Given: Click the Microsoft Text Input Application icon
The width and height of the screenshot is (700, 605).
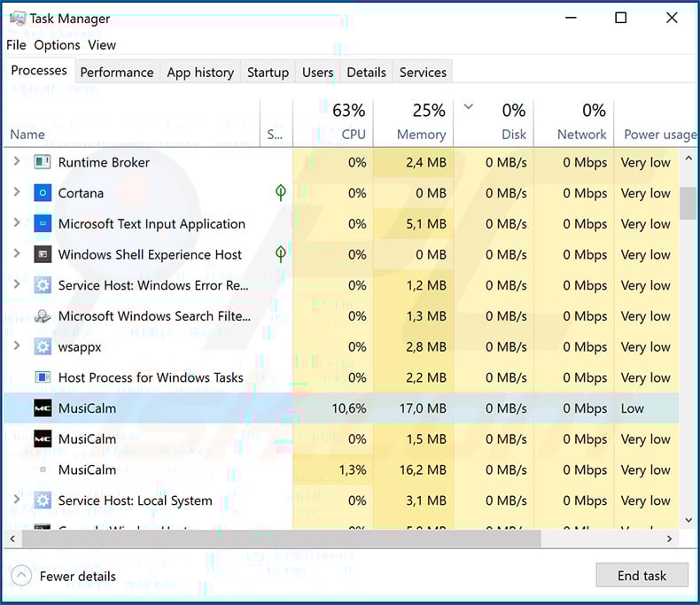Looking at the screenshot, I should tap(43, 223).
